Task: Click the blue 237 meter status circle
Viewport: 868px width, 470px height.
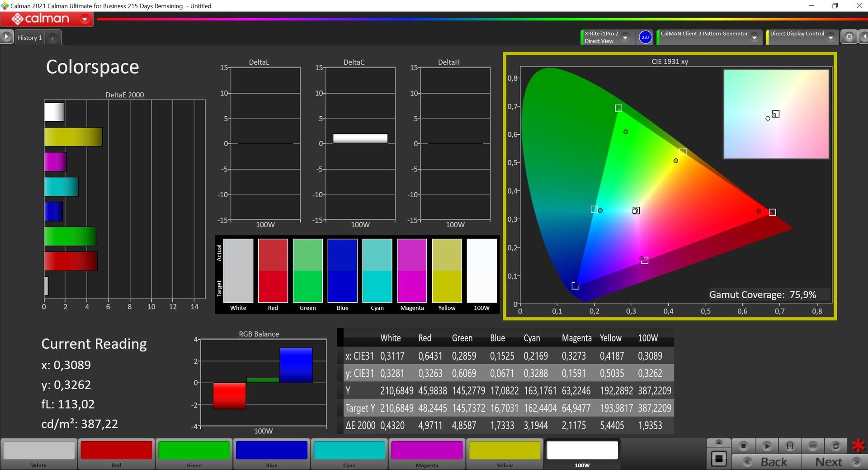Action: [x=646, y=37]
